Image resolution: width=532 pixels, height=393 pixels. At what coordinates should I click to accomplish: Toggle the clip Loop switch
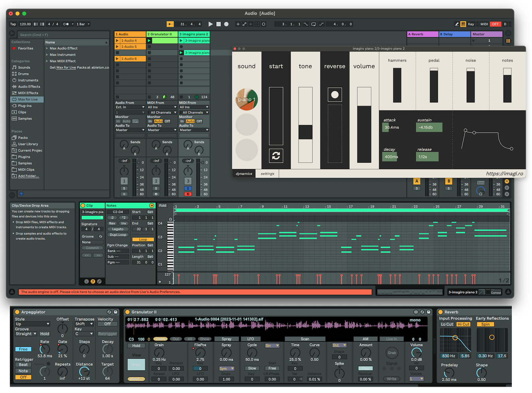tap(143, 239)
